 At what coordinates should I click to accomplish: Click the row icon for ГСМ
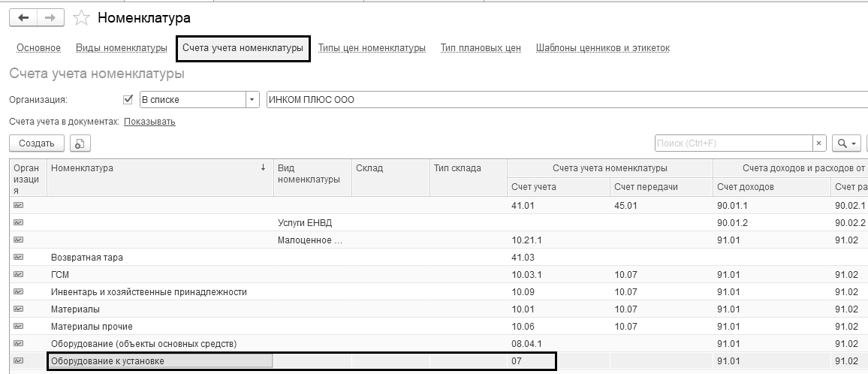coord(18,275)
